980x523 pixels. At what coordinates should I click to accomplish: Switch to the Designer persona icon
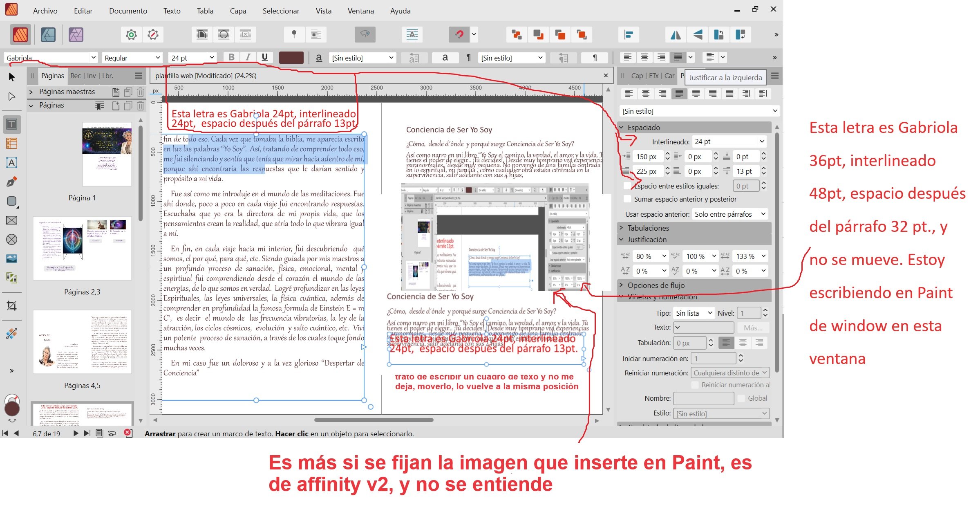coord(48,35)
